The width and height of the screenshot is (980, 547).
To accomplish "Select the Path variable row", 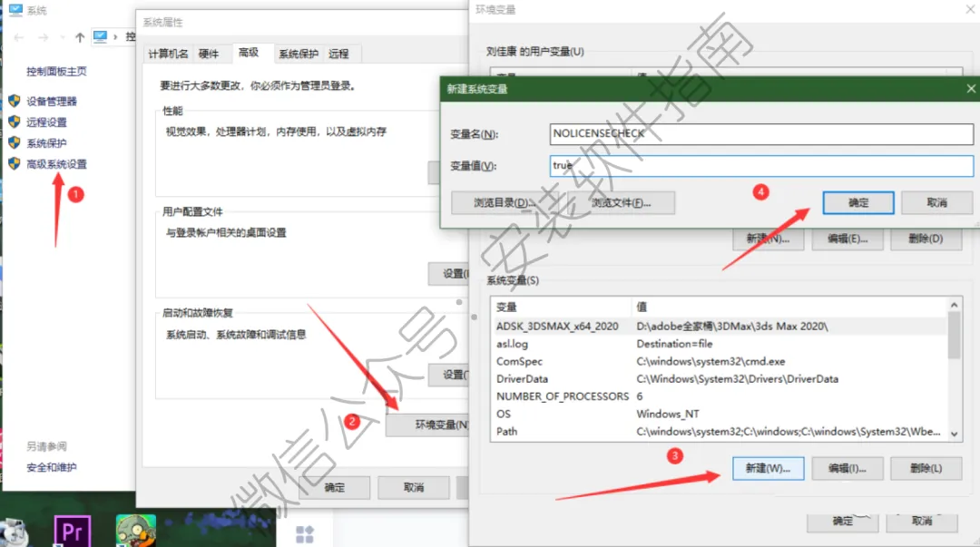I will pyautogui.click(x=720, y=432).
